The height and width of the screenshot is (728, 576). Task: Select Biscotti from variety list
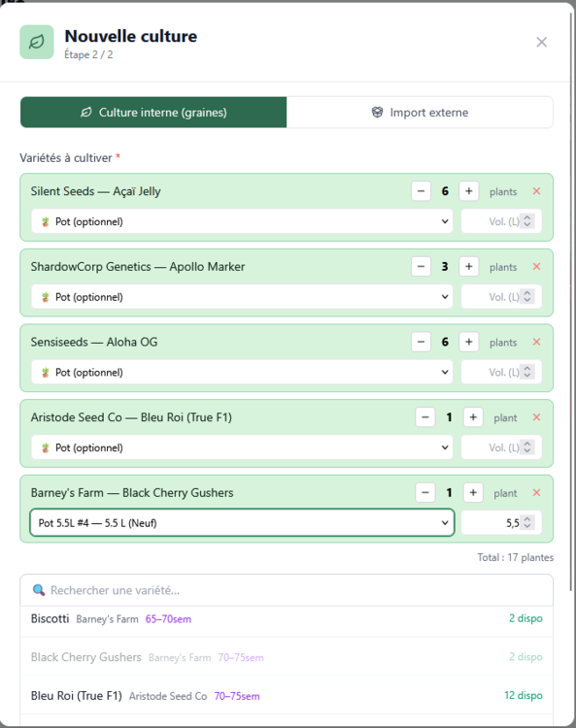287,619
